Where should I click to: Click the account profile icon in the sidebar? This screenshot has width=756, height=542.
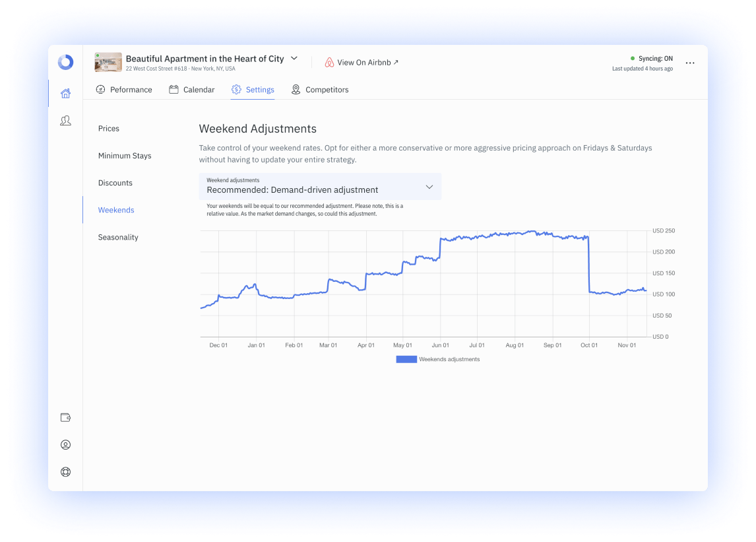coord(65,444)
